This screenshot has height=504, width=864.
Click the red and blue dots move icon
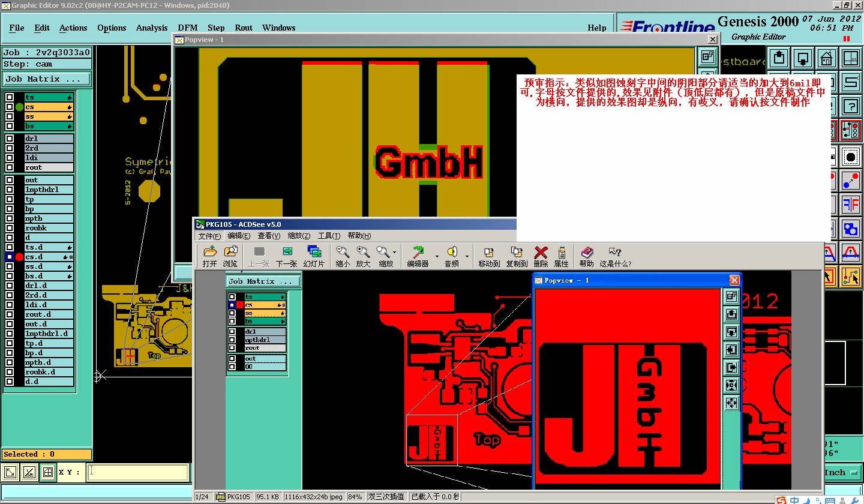point(850,180)
